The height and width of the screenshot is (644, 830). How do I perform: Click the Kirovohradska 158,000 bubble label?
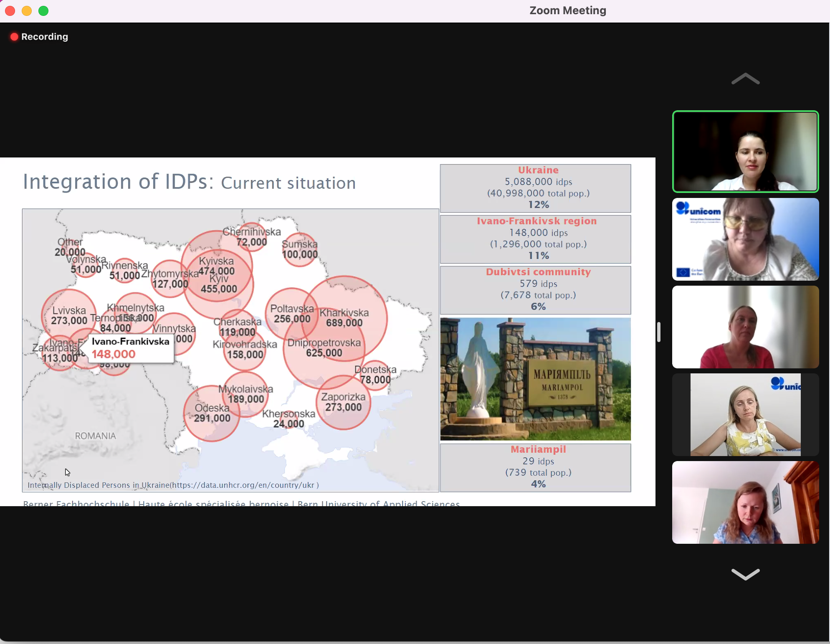pyautogui.click(x=245, y=349)
